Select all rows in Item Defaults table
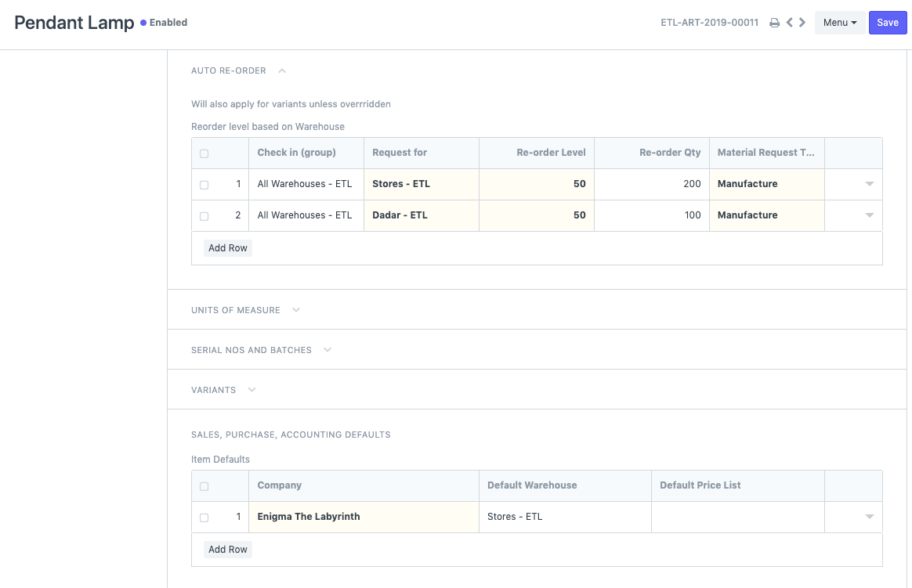The image size is (912, 588). point(204,486)
